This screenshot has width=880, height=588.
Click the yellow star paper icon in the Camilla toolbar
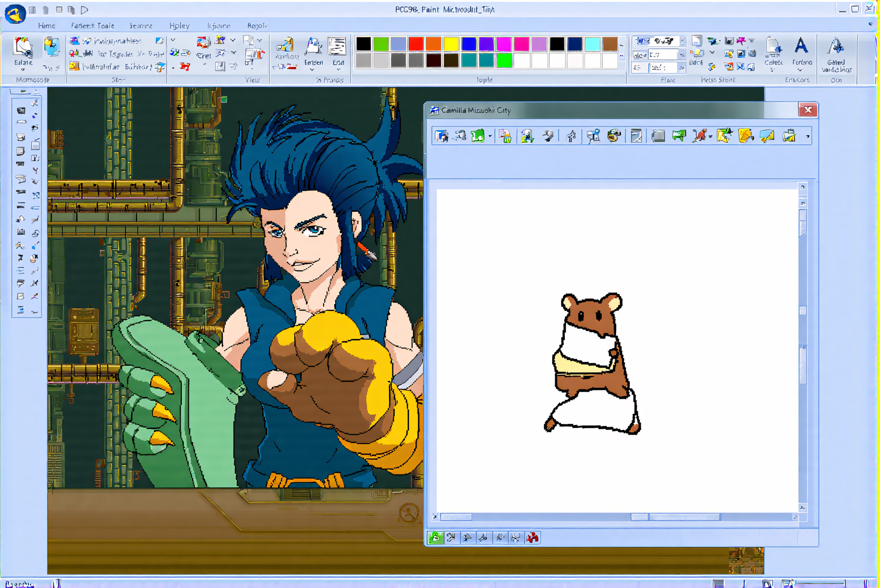[724, 136]
